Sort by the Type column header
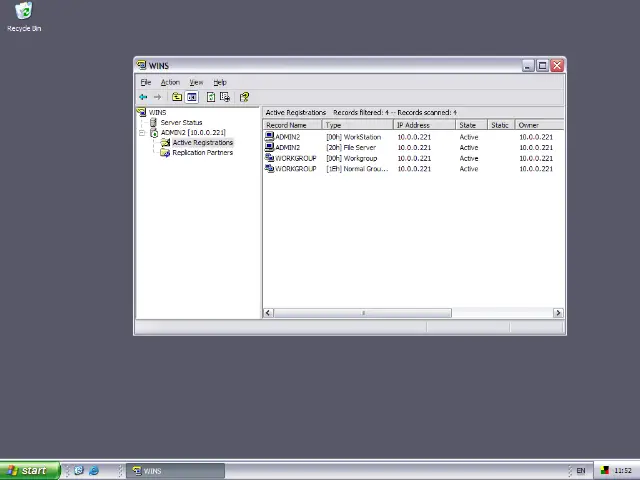 click(x=358, y=125)
